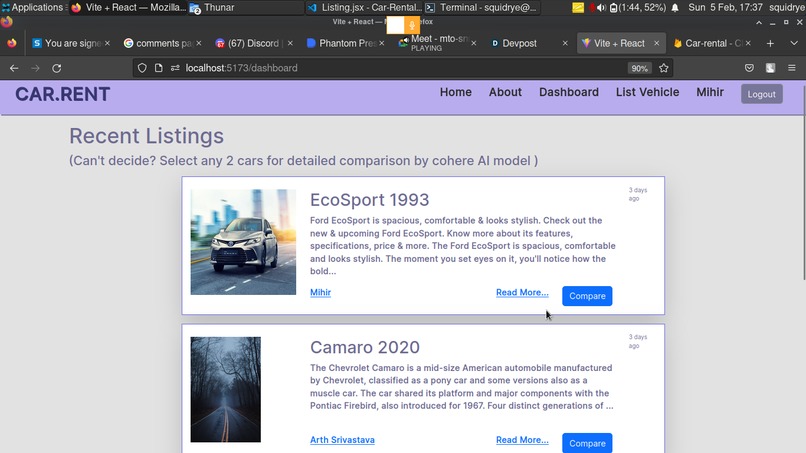Click owner link Mihir on EcoSport listing

pyautogui.click(x=320, y=293)
